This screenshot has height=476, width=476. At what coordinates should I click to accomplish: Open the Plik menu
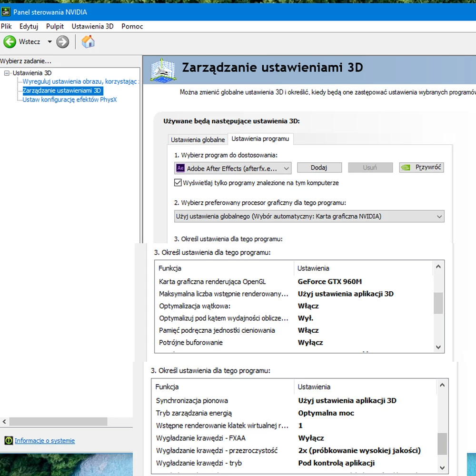click(x=6, y=26)
